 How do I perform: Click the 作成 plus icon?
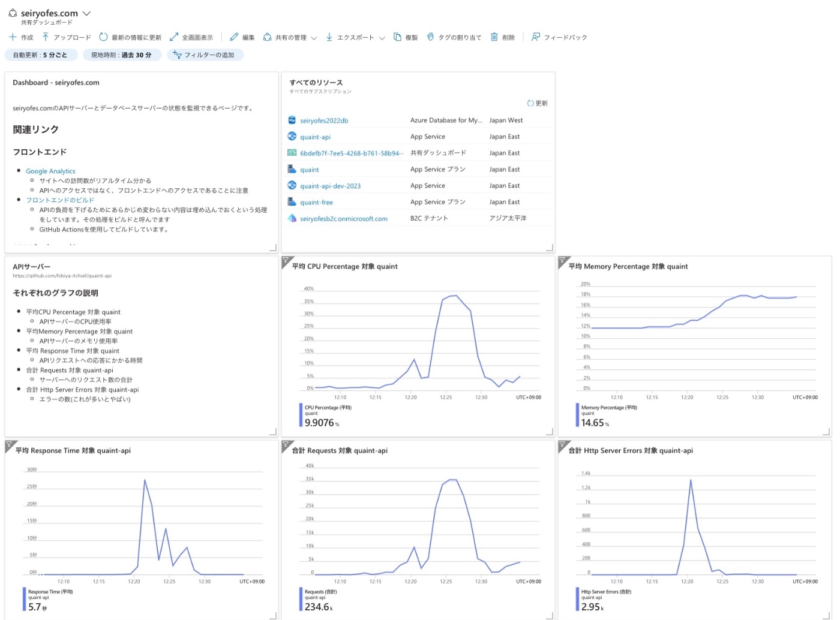point(13,37)
